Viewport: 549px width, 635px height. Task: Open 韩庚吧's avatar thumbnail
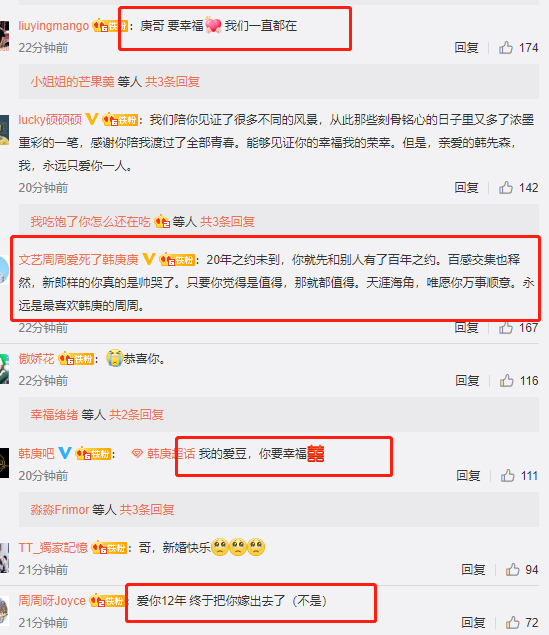pyautogui.click(x=4, y=462)
